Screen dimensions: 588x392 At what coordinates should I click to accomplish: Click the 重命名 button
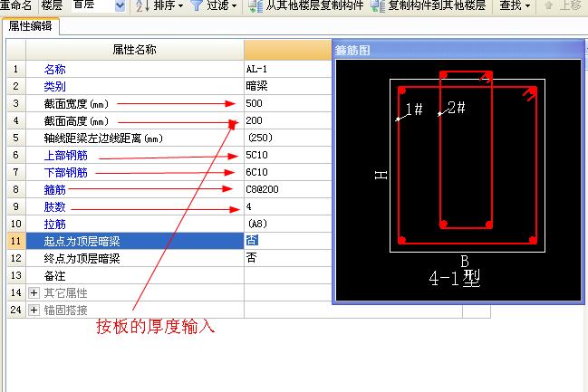click(x=15, y=5)
